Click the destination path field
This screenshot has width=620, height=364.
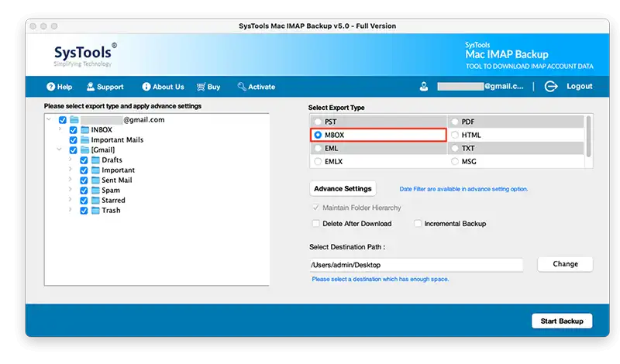coord(416,265)
